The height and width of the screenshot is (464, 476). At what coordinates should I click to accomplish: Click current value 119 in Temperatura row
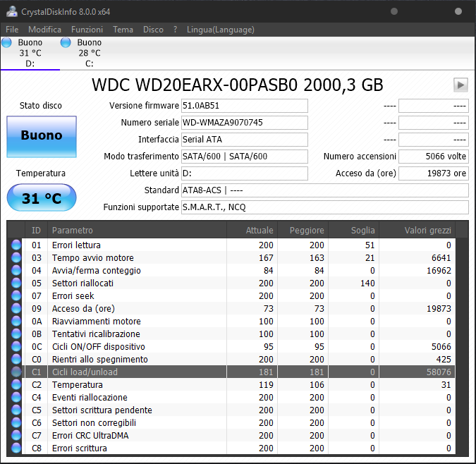[x=266, y=385]
